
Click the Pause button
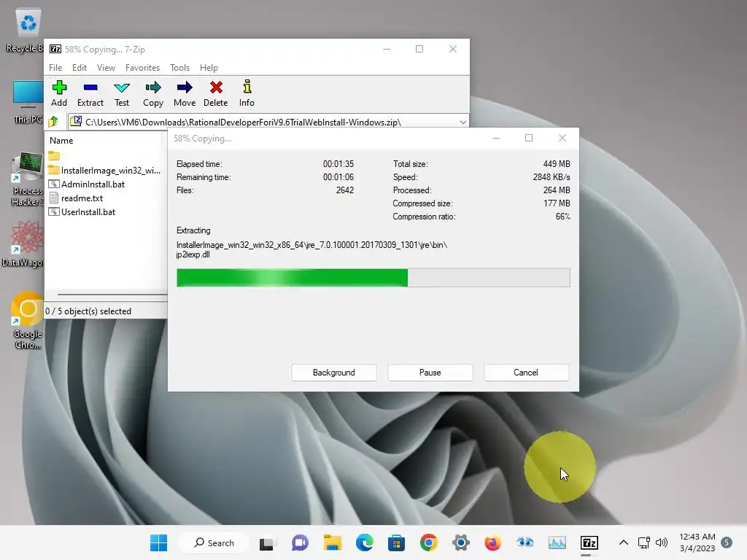point(430,373)
